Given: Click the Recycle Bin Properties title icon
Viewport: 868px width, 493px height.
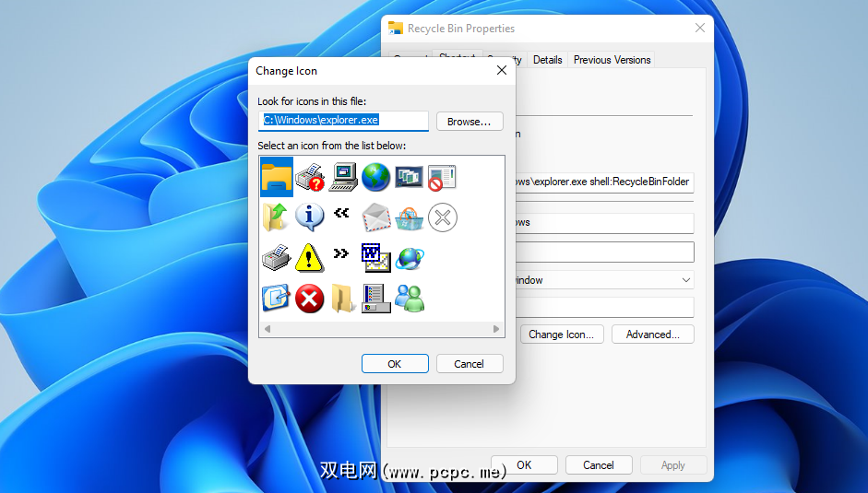Looking at the screenshot, I should click(x=395, y=28).
